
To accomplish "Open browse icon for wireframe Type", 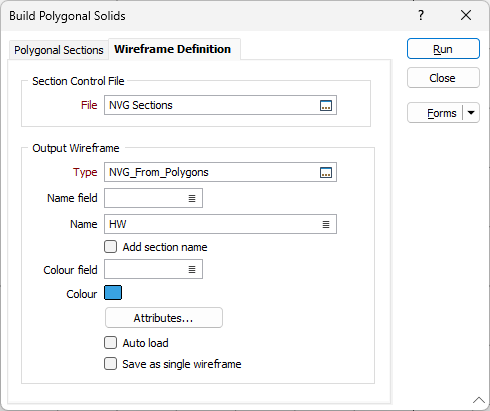I will pyautogui.click(x=326, y=172).
